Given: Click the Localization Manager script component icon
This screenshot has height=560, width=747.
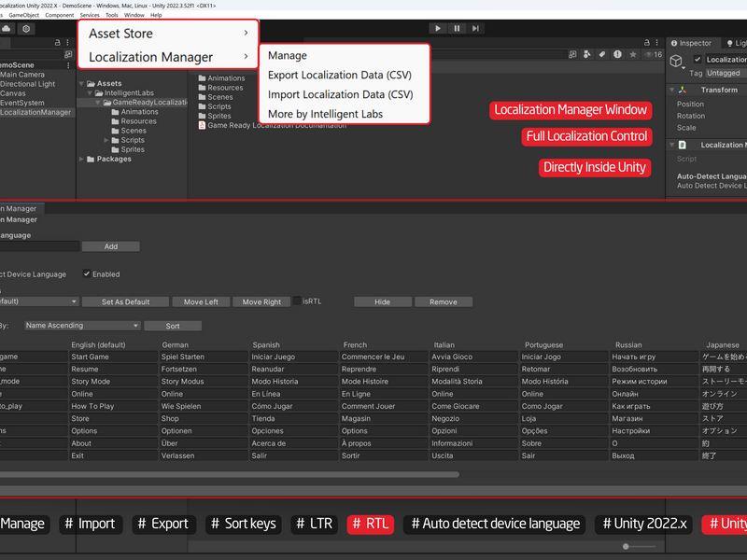Looking at the screenshot, I should [x=683, y=145].
